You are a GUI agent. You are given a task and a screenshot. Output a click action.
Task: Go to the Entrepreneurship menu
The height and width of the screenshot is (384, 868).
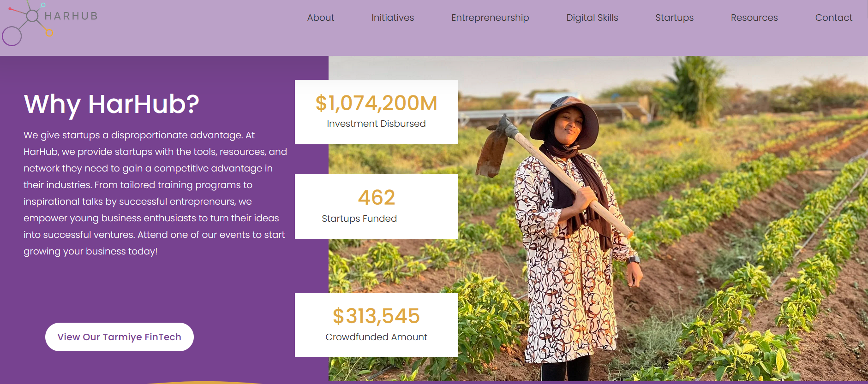coord(490,18)
